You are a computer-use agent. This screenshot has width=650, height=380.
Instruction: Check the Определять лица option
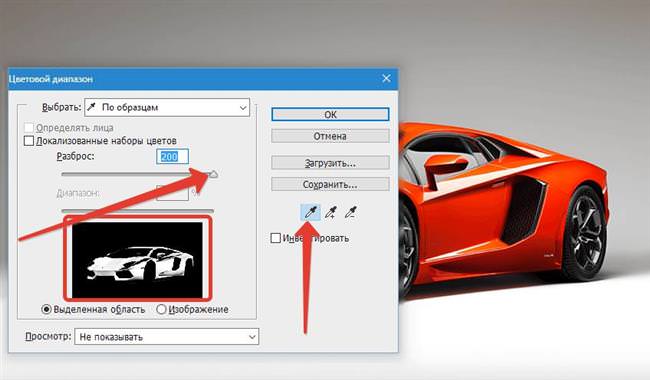click(29, 128)
